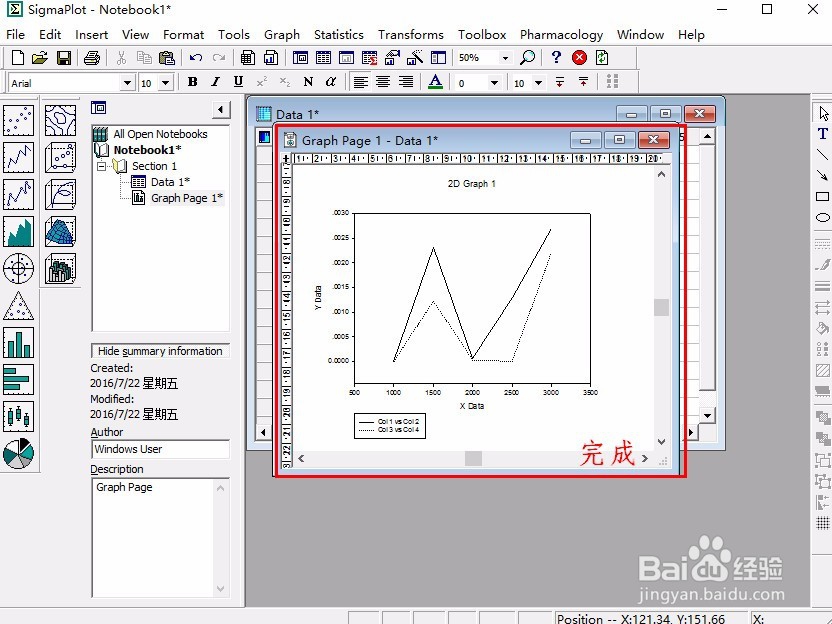Select the line and scatter plot type
Screen dimensions: 832x624
[19, 194]
